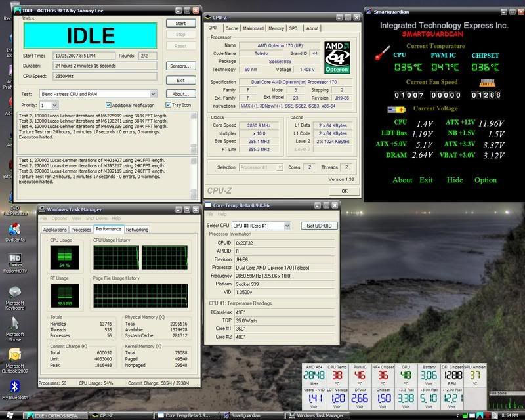
Task: Toggle the Tray Icon checkbox in ORTHOS
Action: (168, 105)
